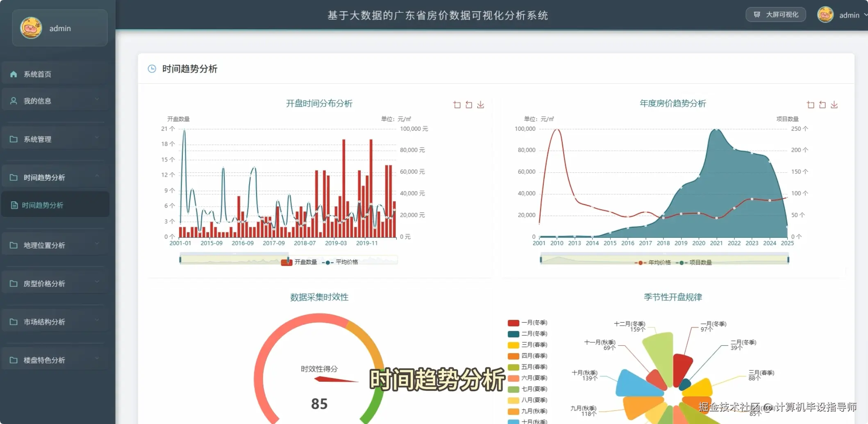
Task: Open 市场结构分析 menu item
Action: click(x=55, y=322)
